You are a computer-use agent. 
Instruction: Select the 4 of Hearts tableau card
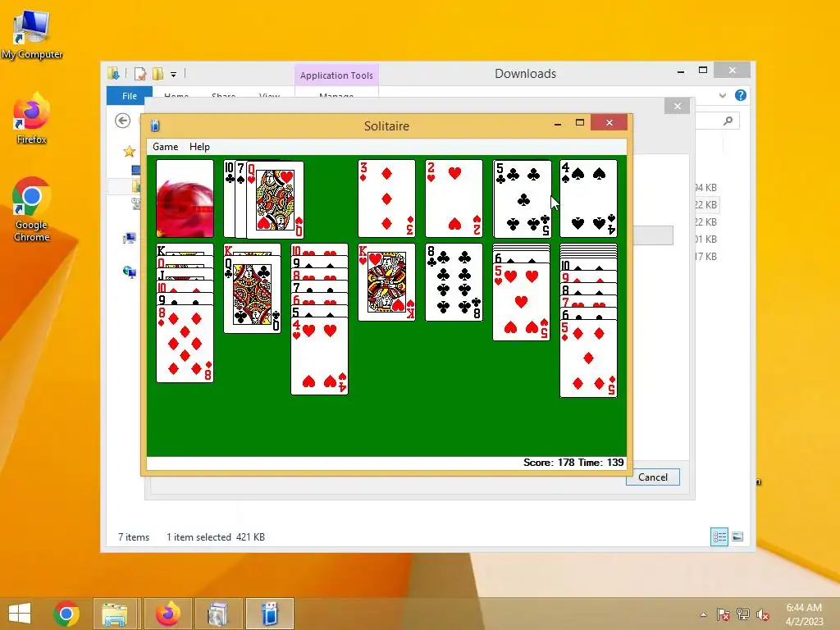pyautogui.click(x=319, y=356)
